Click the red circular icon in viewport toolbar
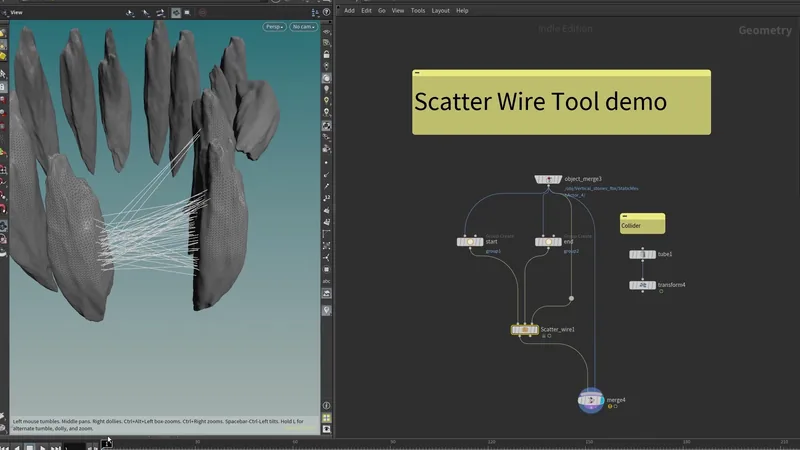 pos(203,12)
